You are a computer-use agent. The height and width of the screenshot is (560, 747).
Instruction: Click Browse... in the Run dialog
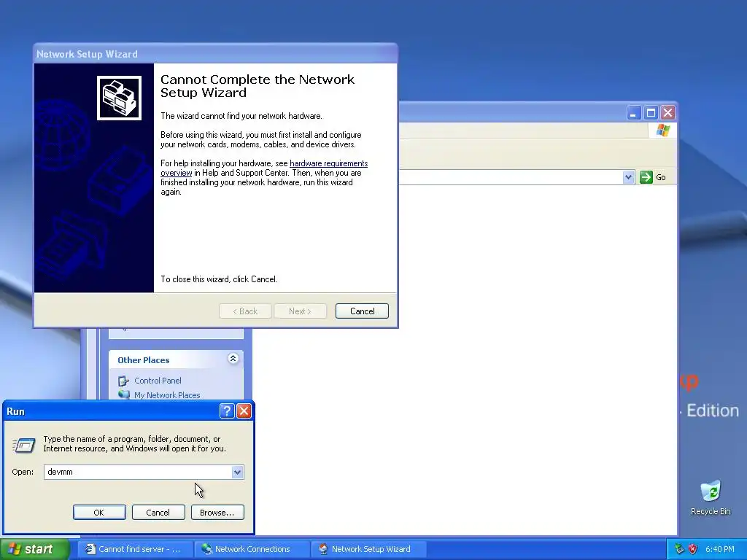pos(217,513)
